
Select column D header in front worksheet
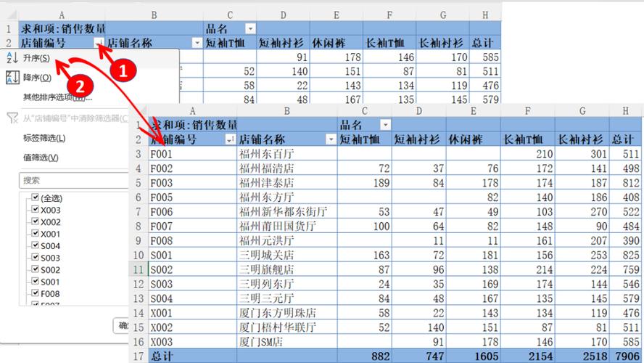419,111
